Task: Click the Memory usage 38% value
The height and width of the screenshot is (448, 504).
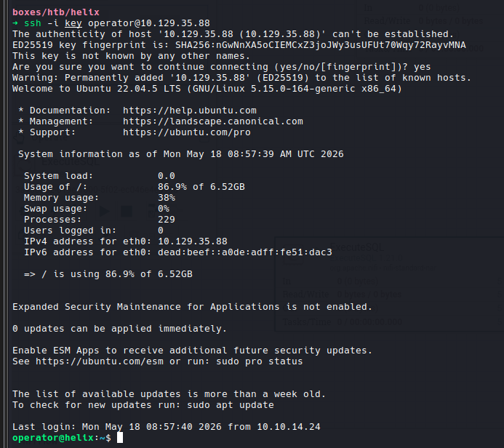Action: tap(167, 198)
